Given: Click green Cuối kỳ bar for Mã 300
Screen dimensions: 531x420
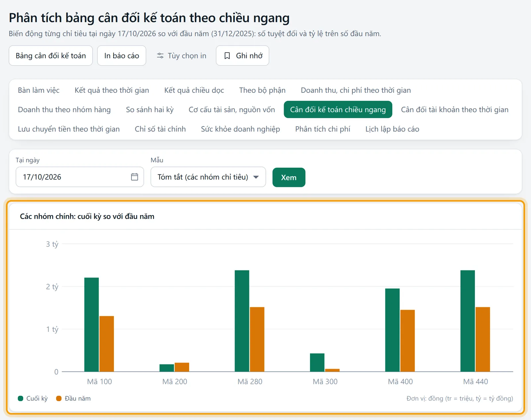Looking at the screenshot, I should point(317,363).
